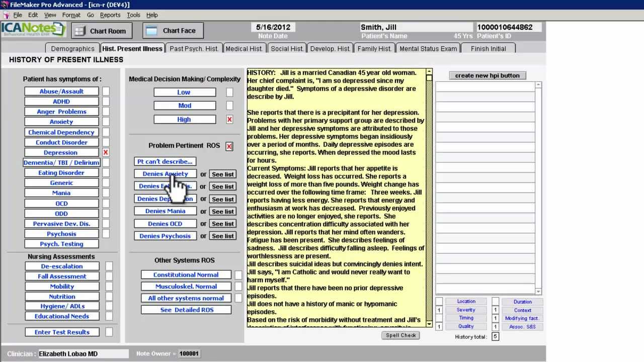The width and height of the screenshot is (644, 362).
Task: Click the Chart Face window icon
Action: pyautogui.click(x=151, y=31)
